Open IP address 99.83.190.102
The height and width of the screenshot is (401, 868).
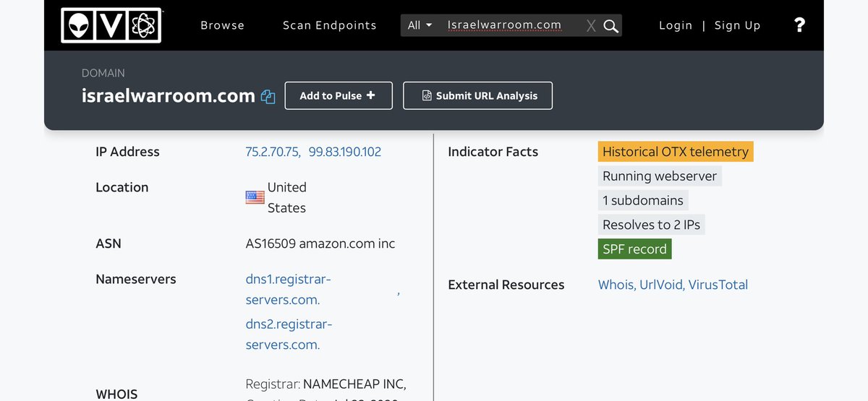click(345, 152)
